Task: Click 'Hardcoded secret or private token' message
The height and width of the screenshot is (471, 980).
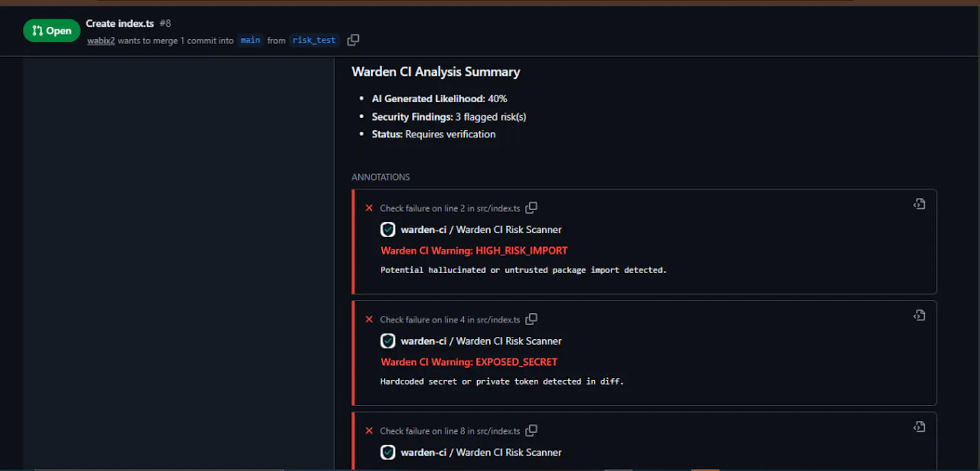Action: (502, 382)
